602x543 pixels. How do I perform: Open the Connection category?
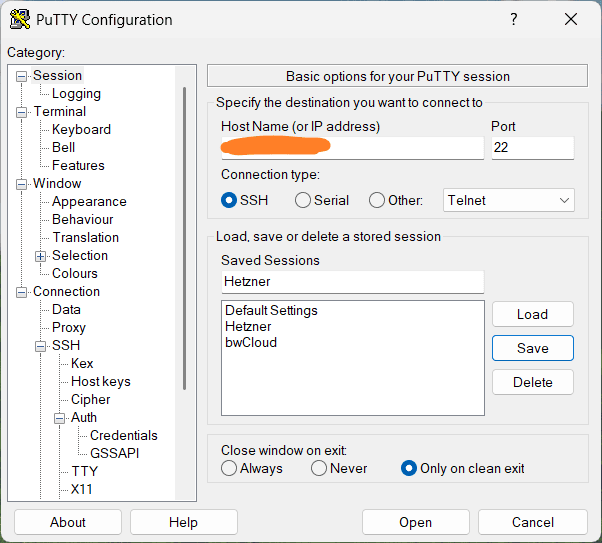(66, 291)
